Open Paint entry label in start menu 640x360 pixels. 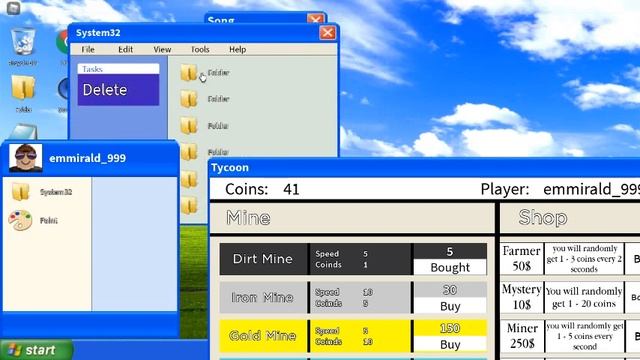[x=49, y=221]
